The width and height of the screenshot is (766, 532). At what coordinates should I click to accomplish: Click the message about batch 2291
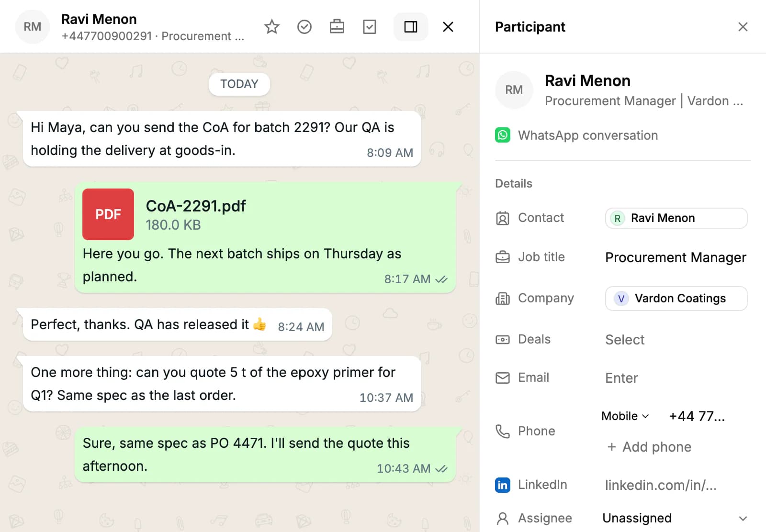coord(222,139)
